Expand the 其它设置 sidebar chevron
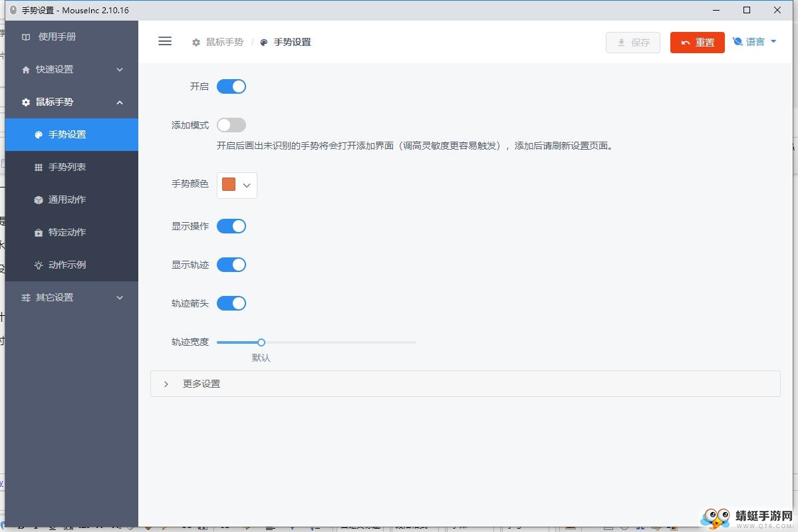Image resolution: width=798 pixels, height=532 pixels. 120,298
